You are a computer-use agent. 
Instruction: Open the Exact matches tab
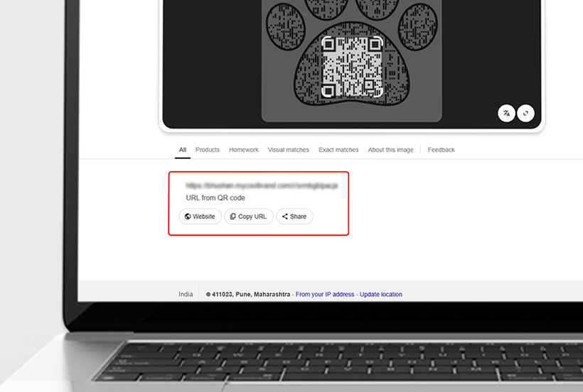[338, 150]
